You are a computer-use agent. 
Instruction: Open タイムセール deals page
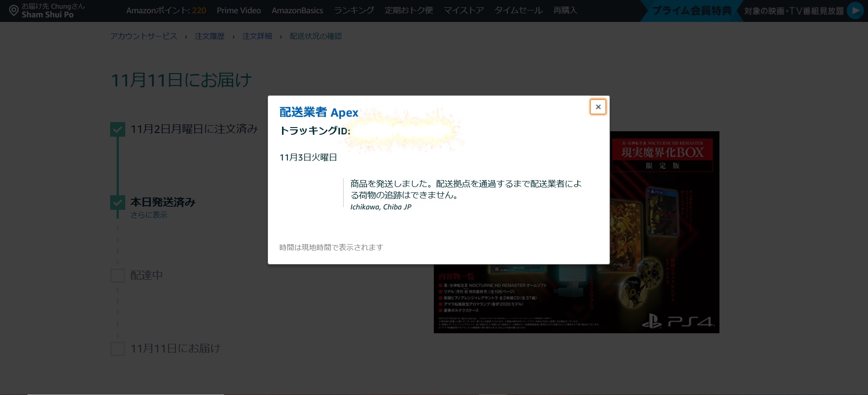(518, 11)
